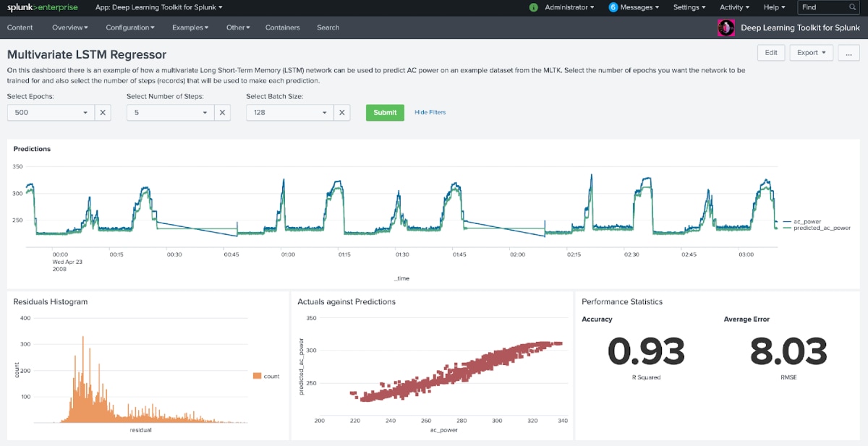Image resolution: width=868 pixels, height=446 pixels.
Task: Click the Find search magnifier icon
Action: click(x=853, y=7)
